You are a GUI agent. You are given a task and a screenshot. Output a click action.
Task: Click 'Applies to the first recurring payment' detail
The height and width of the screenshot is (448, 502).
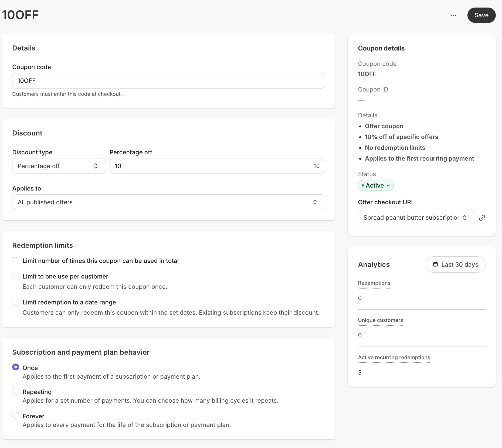point(419,159)
